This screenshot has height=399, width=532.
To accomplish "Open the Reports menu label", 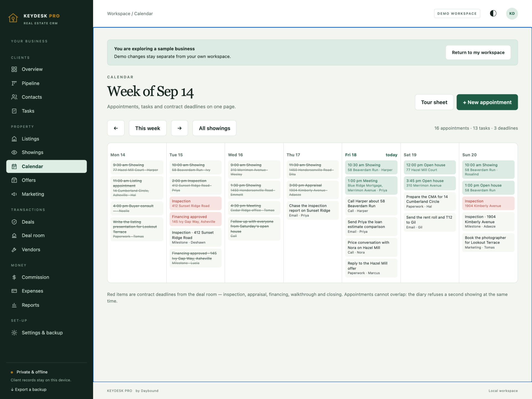I will coord(30,305).
